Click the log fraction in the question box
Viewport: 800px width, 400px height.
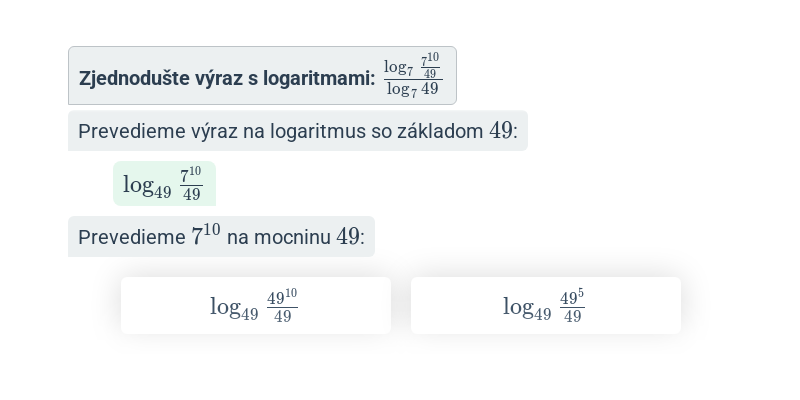413,75
